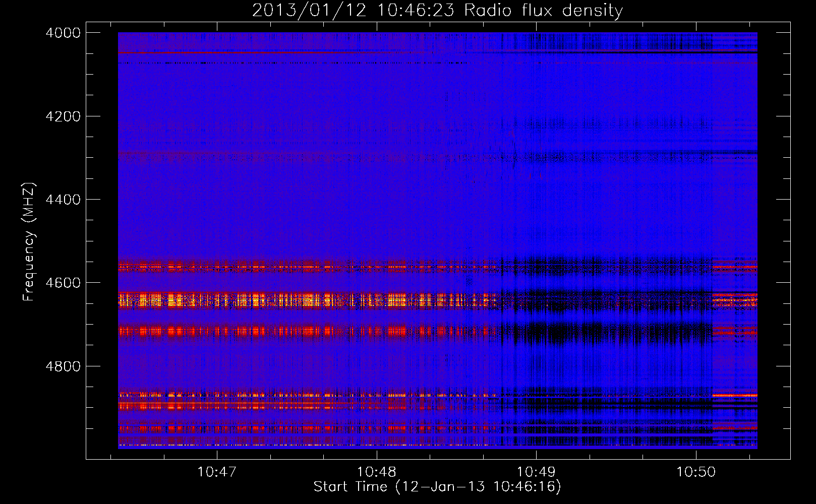Click the plot title 'Radio flux density'
The image size is (816, 504).
pos(544,11)
